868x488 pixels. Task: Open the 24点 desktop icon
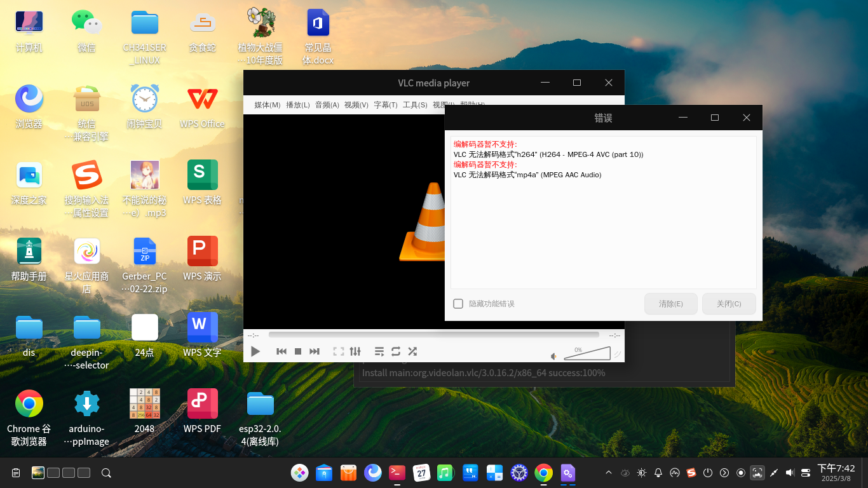(x=145, y=335)
